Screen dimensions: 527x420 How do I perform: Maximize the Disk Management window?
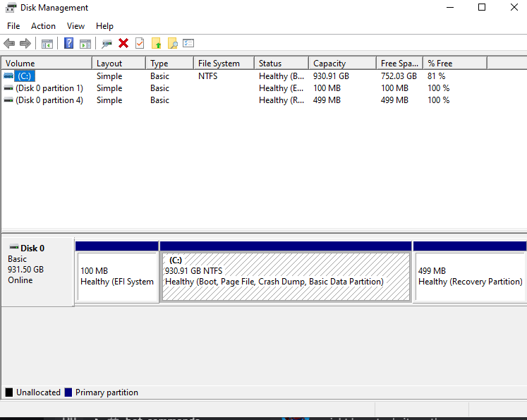(482, 7)
